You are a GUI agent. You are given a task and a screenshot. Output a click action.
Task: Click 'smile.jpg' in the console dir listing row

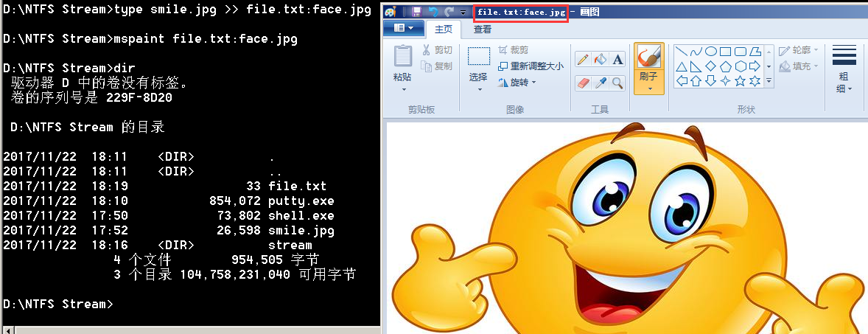point(301,231)
